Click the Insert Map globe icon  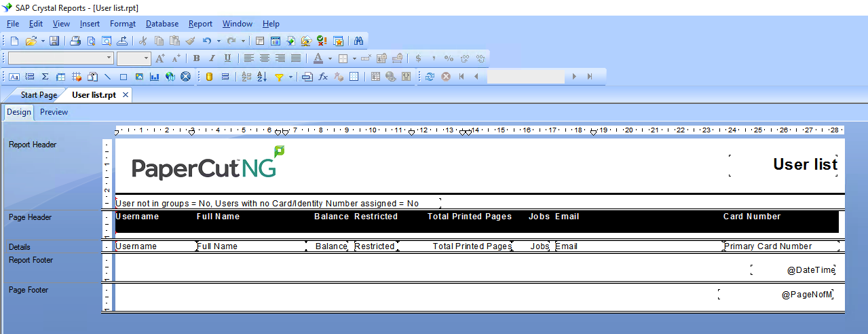tap(170, 77)
